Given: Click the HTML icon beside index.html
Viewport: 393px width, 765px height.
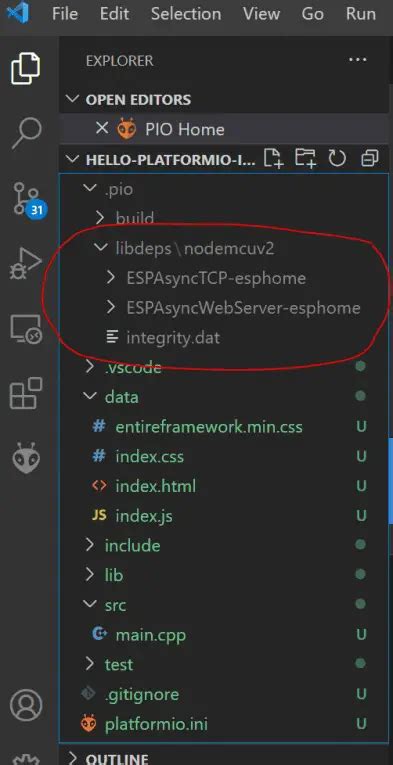Looking at the screenshot, I should point(99,486).
